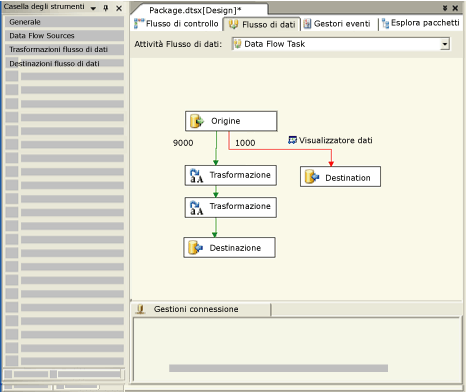Select the Origine component label
The image size is (467, 392).
[226, 121]
